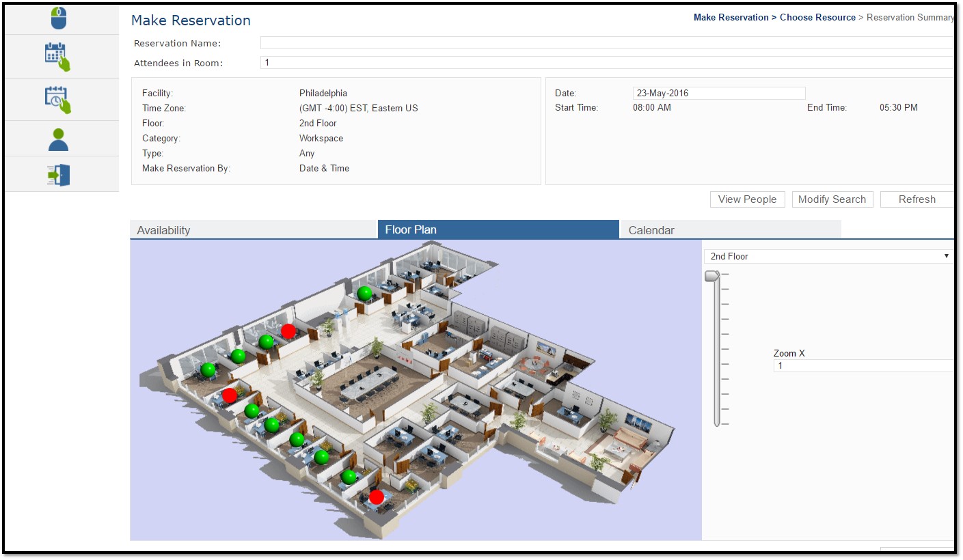
Task: Switch to the Availability tab
Action: [254, 230]
